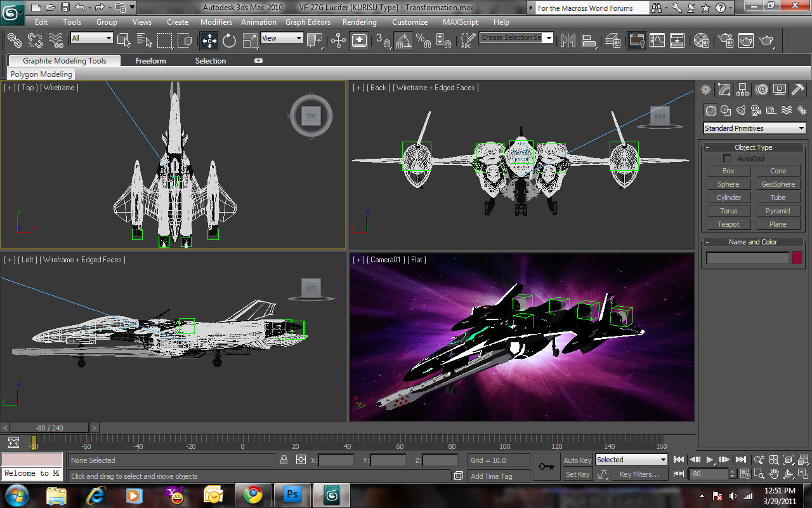Screen dimensions: 812x508
Task: Open the Named Selection Sets dropdown
Action: [516, 37]
